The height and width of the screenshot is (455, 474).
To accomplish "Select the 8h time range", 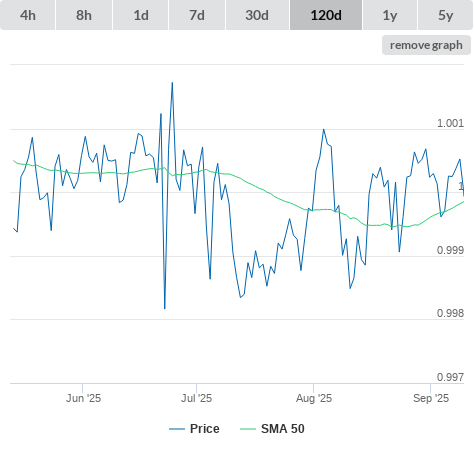I will point(84,15).
